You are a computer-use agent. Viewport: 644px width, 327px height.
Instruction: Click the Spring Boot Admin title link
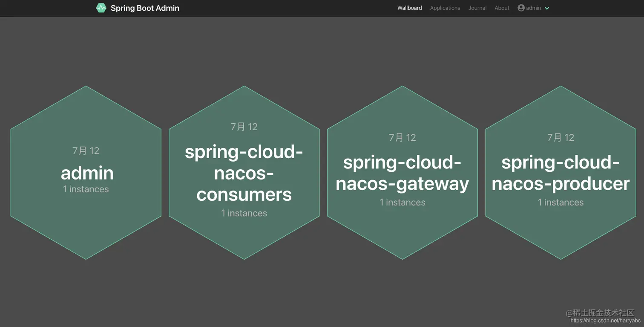(x=145, y=8)
